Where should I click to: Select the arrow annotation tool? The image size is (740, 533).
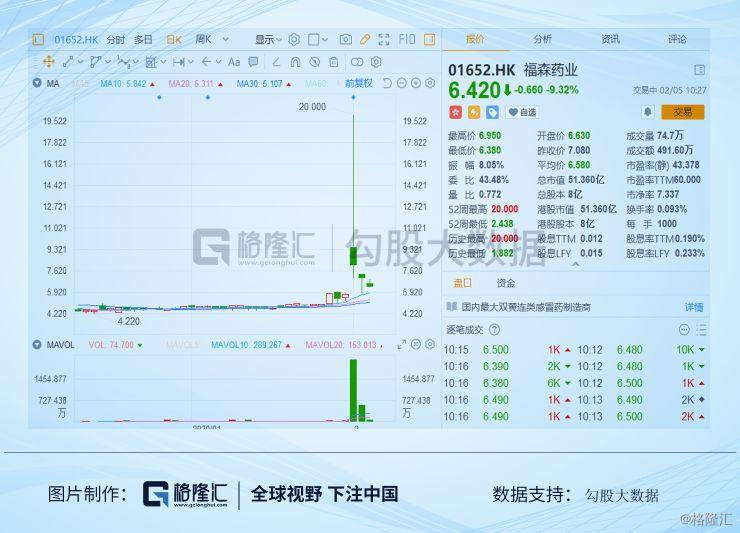(x=206, y=61)
